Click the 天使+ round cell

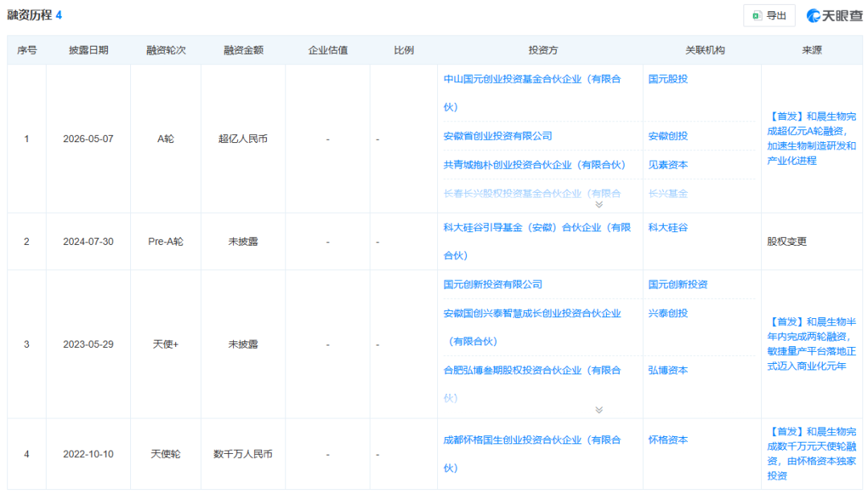(x=166, y=344)
